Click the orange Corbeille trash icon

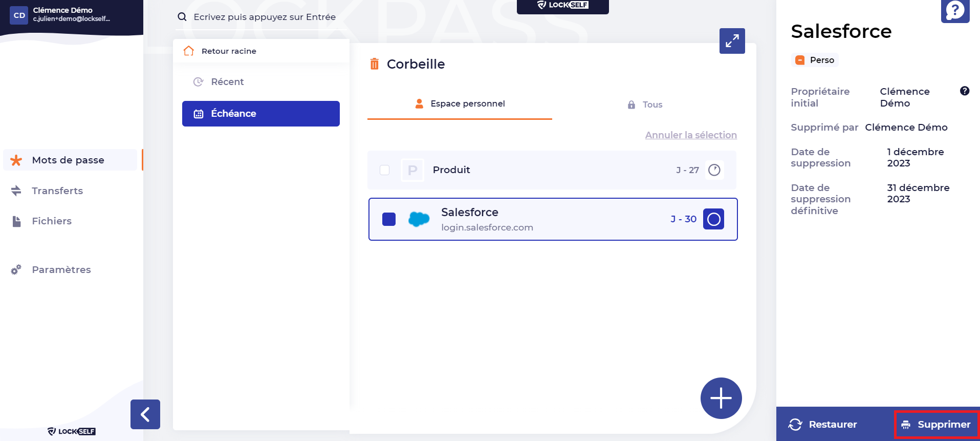point(375,64)
